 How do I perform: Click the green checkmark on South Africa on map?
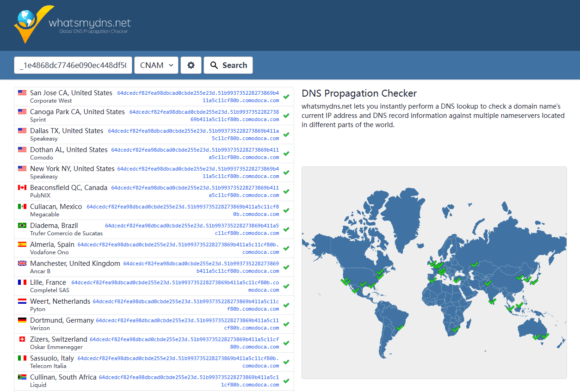(455, 329)
